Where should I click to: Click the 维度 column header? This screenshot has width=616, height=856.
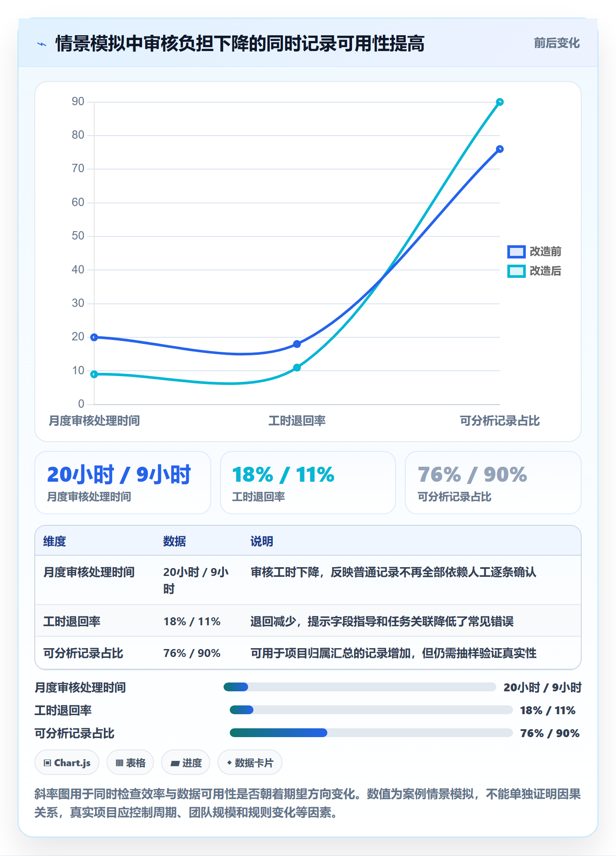coord(55,541)
